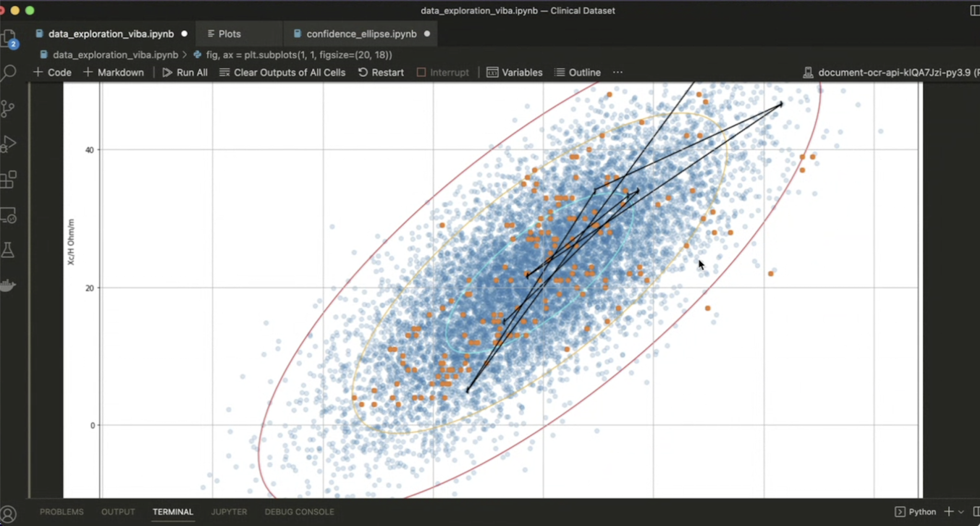Click Clear Outputs of All Cells

282,72
